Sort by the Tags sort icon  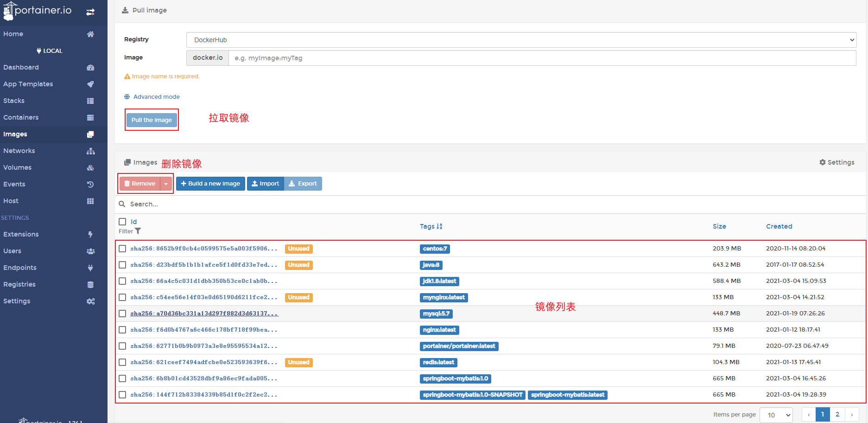pyautogui.click(x=439, y=226)
